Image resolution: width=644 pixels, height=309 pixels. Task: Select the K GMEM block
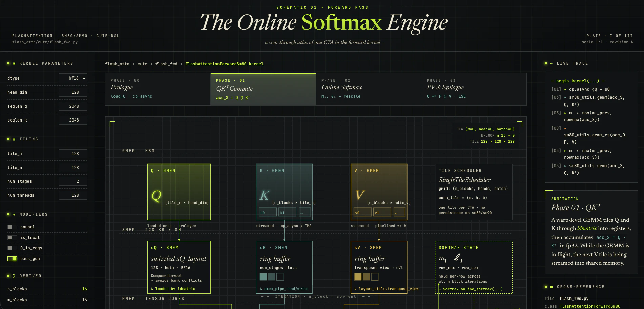pyautogui.click(x=284, y=192)
